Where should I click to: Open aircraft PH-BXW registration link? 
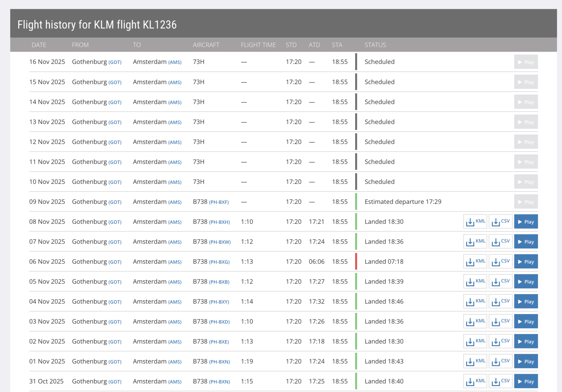coord(220,242)
